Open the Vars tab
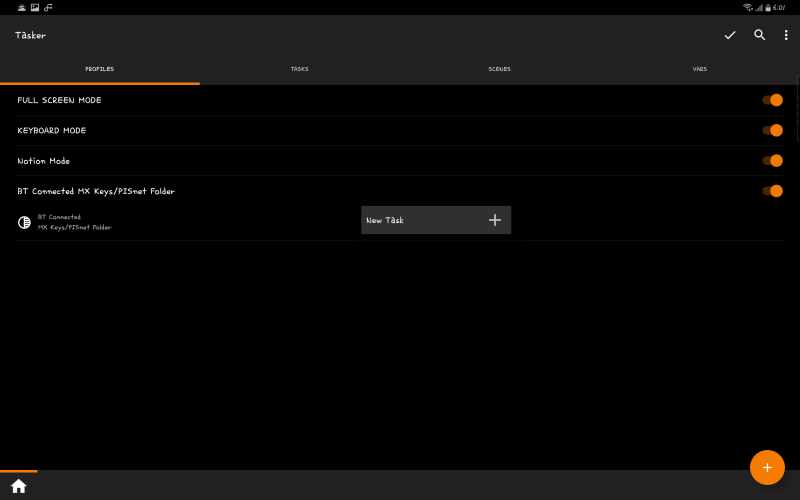 (699, 69)
